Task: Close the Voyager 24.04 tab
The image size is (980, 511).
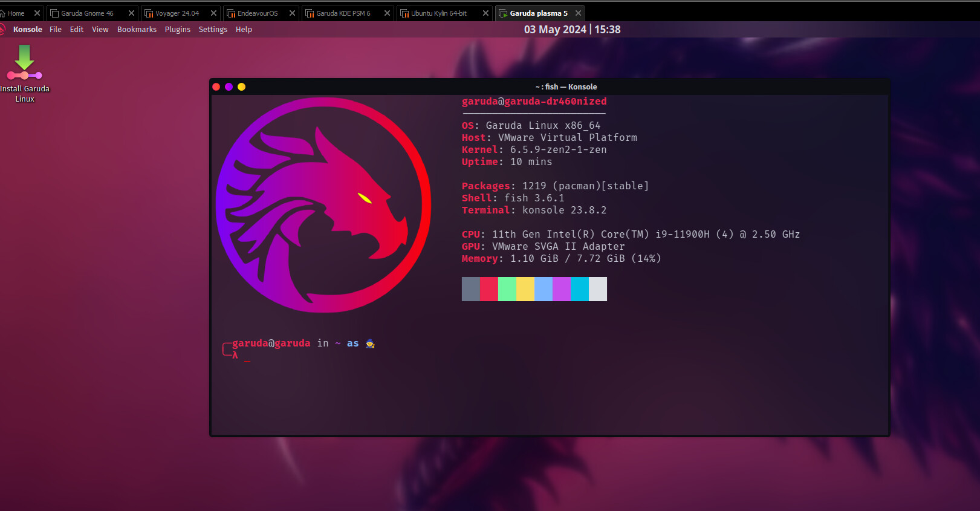Action: (213, 13)
